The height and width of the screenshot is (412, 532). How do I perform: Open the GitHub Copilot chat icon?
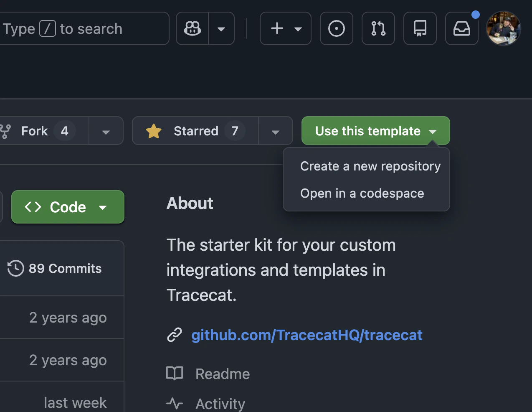(192, 28)
